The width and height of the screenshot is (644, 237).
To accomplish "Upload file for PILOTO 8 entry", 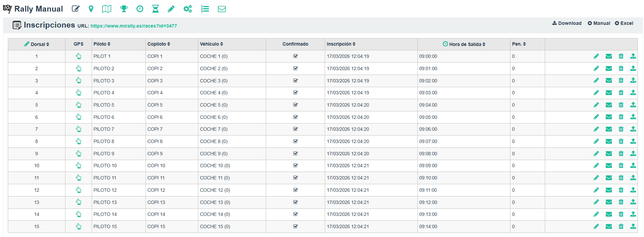I will click(x=633, y=141).
